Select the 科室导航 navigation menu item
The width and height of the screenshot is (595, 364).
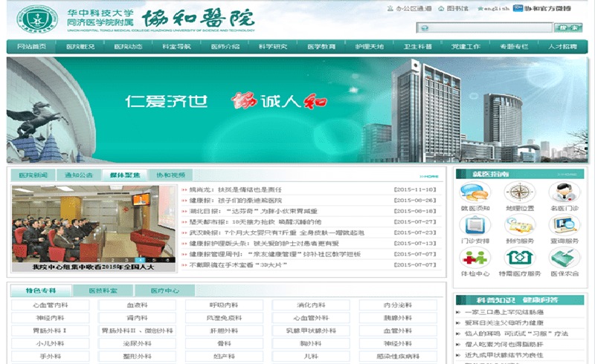coord(176,47)
